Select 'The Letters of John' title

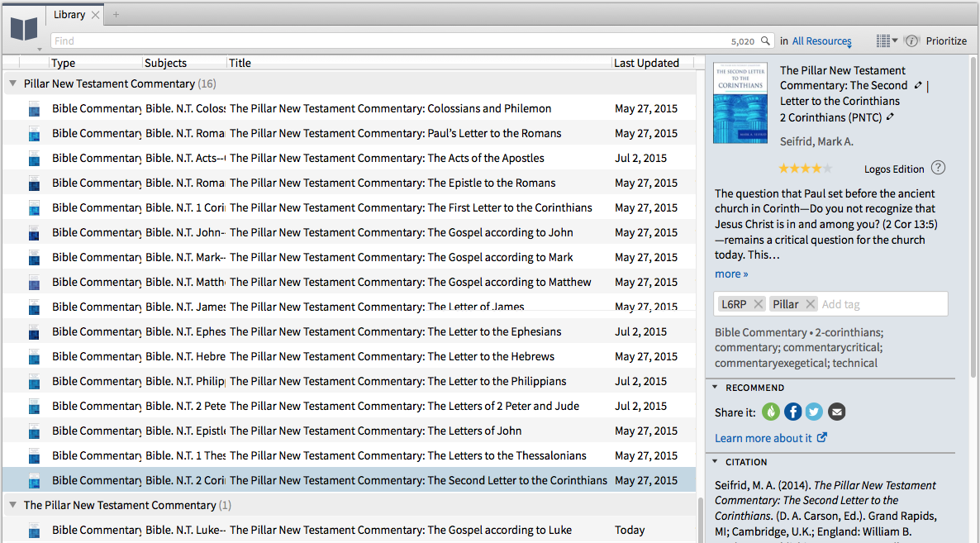[376, 431]
